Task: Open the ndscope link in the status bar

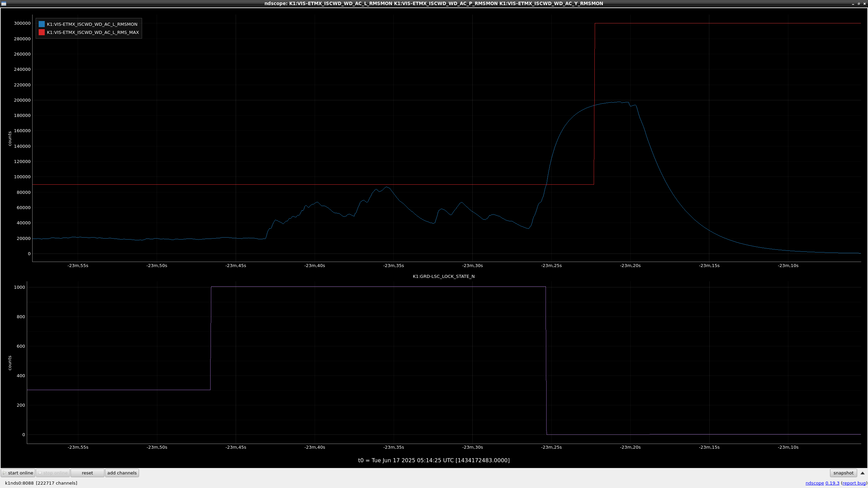Action: 814,483
